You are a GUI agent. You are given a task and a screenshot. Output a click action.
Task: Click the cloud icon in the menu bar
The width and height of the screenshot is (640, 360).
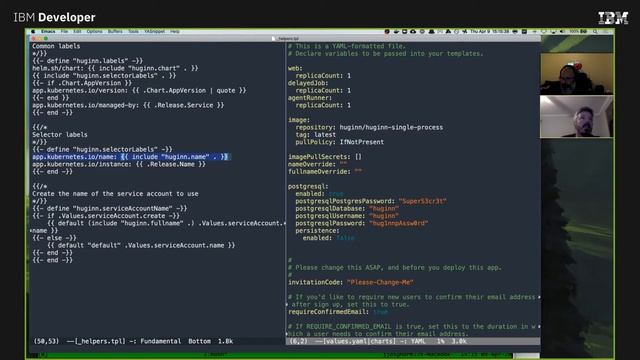[413, 31]
